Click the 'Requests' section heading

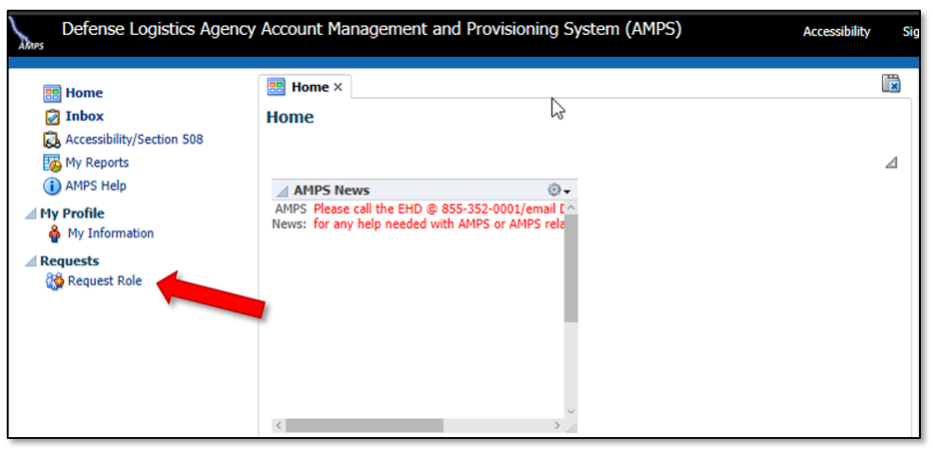click(70, 261)
